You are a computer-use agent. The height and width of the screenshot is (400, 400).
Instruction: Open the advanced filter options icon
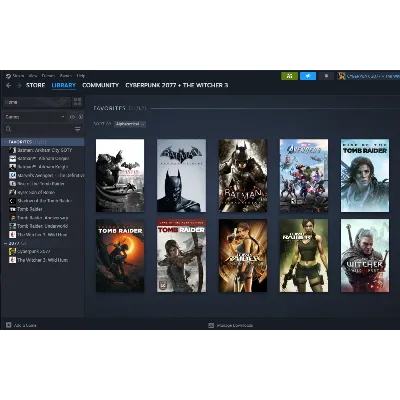78,129
